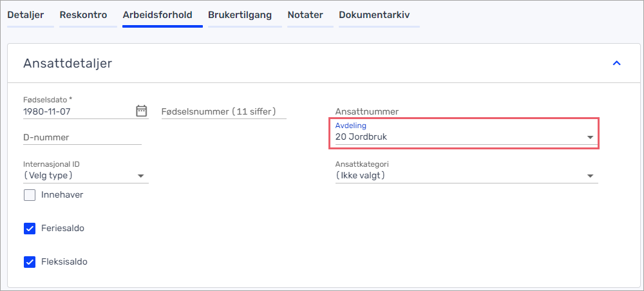Image resolution: width=644 pixels, height=291 pixels.
Task: Open the Reskontro tab
Action: click(x=83, y=15)
